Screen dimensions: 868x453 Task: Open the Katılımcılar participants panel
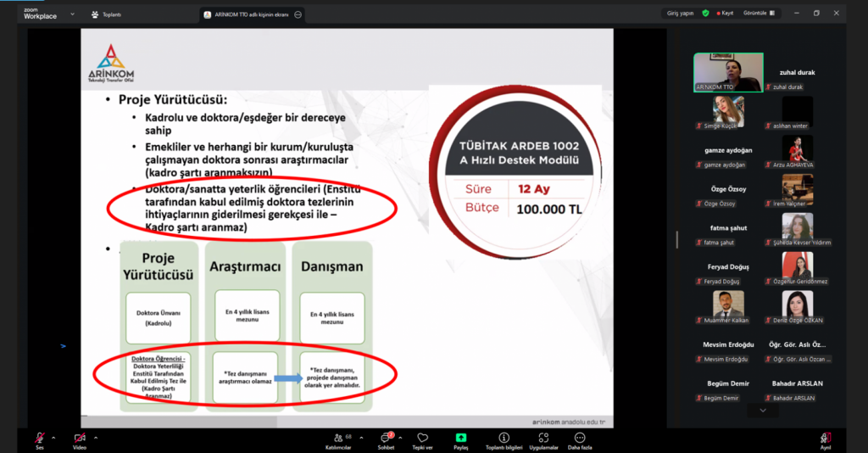click(342, 438)
